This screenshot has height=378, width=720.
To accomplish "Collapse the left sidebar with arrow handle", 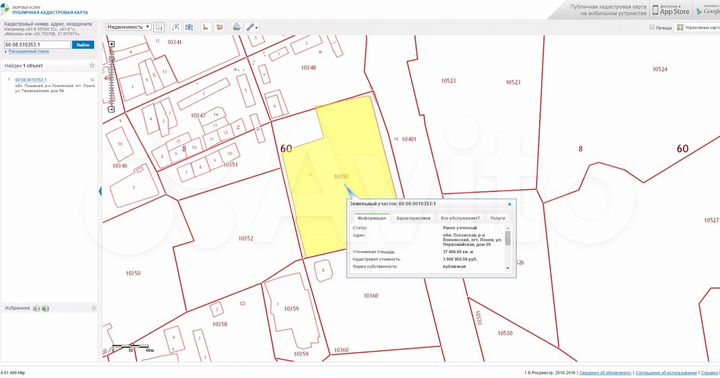I will click(x=100, y=191).
